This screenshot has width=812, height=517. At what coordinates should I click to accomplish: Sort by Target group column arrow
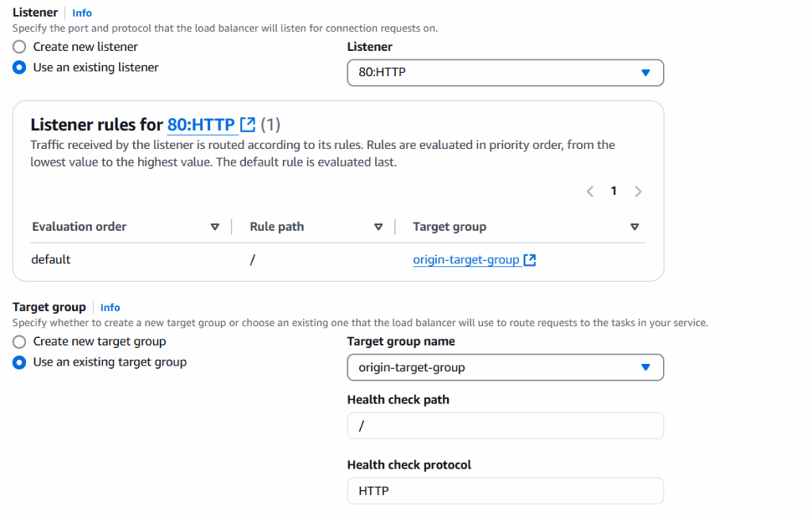click(634, 227)
